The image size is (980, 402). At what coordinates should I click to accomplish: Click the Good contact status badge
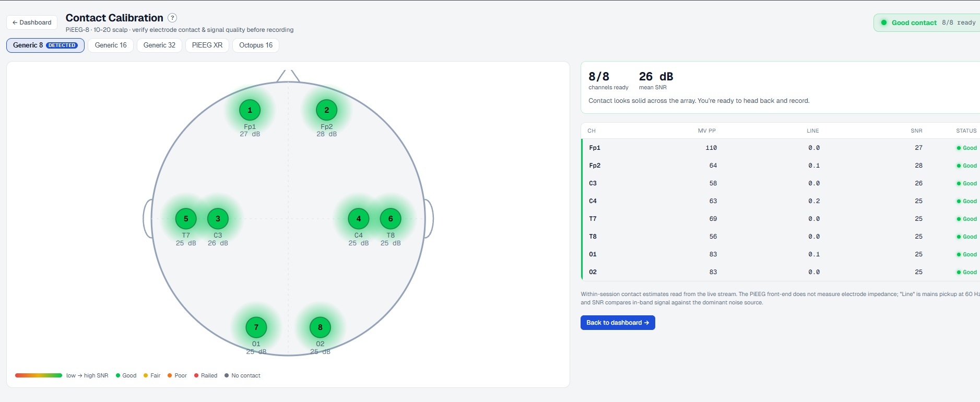coord(927,22)
